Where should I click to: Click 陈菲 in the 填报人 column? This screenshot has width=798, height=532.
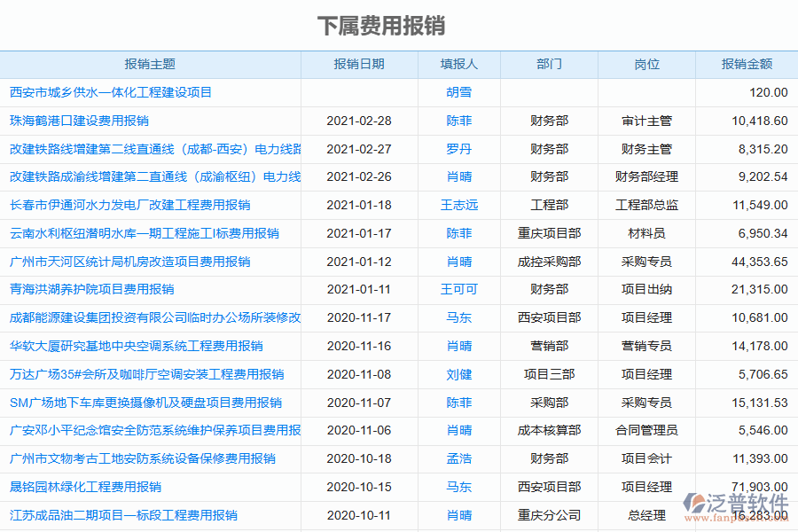click(458, 121)
